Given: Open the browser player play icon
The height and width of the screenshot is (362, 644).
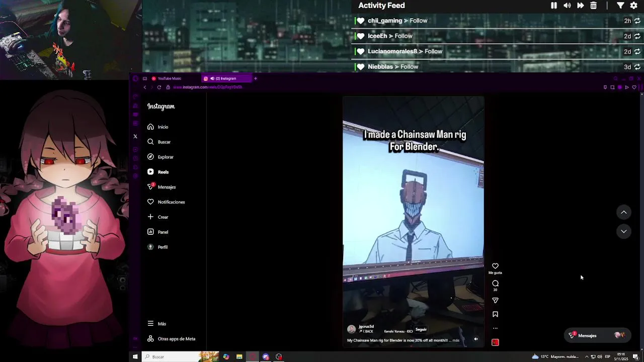Looking at the screenshot, I should pyautogui.click(x=627, y=87).
